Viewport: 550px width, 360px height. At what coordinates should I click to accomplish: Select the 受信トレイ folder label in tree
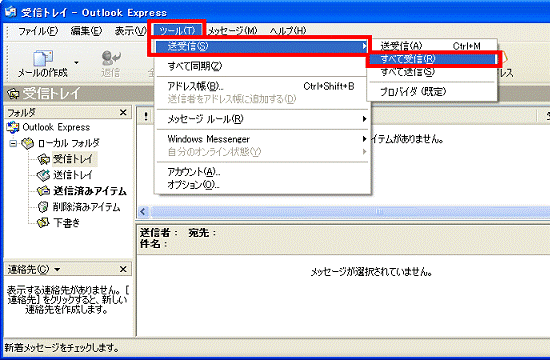point(73,159)
